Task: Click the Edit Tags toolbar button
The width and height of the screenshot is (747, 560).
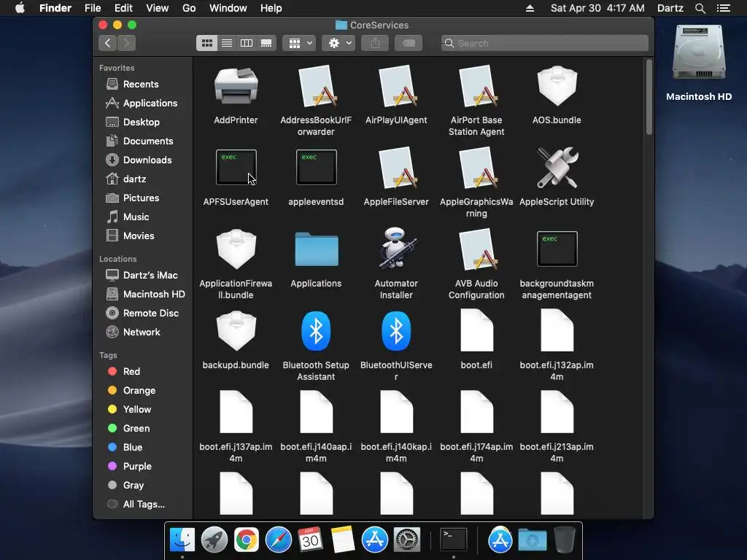Action: (x=409, y=43)
